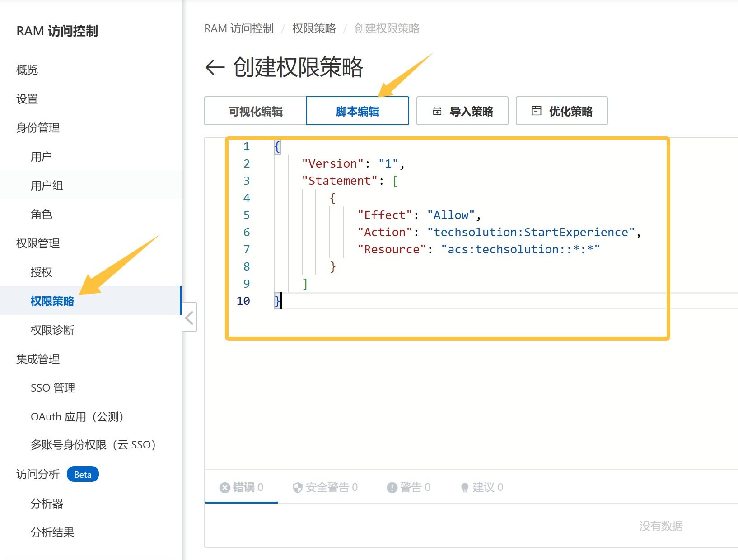Open the 用户组 sidebar item
The height and width of the screenshot is (560, 738).
47,186
